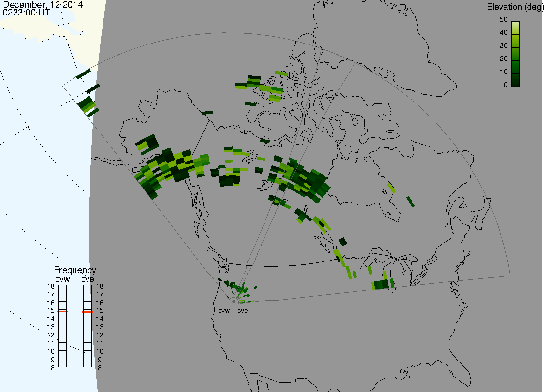
Task: Click the gray radar site dot
Action: pos(234,302)
